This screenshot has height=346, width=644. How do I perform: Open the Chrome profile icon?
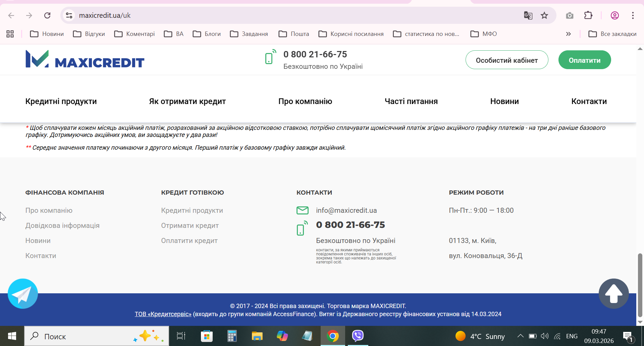[615, 15]
